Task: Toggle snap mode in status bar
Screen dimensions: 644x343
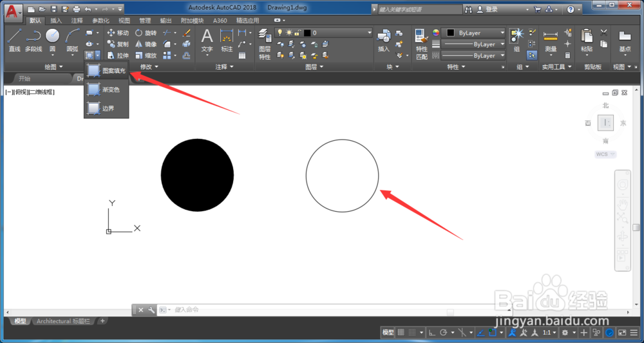Action: point(412,332)
